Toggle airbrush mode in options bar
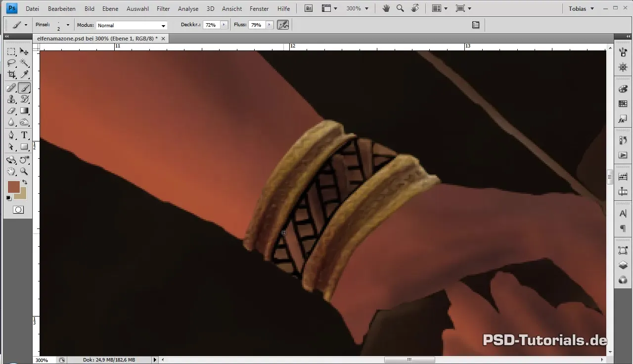 pos(283,25)
